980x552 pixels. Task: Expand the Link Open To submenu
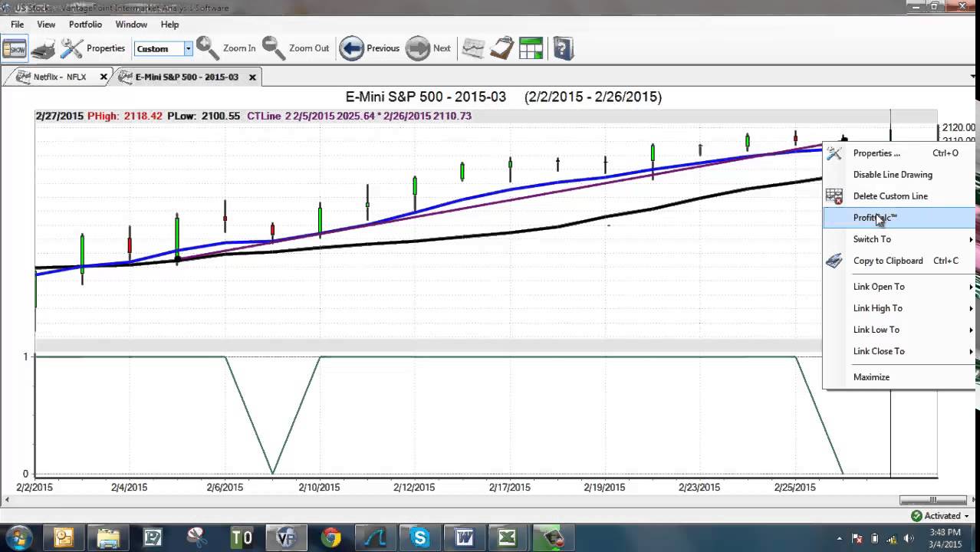pyautogui.click(x=899, y=287)
